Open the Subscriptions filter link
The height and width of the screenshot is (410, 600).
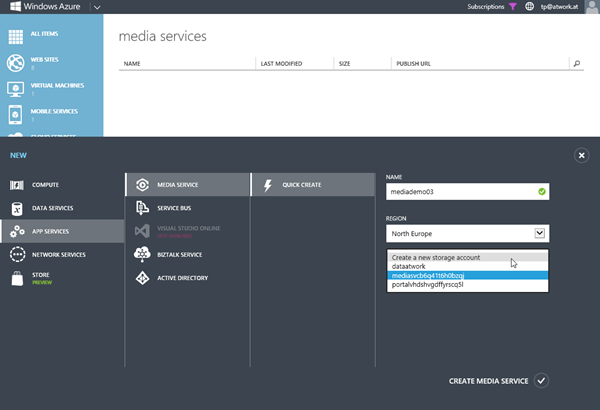pos(492,7)
